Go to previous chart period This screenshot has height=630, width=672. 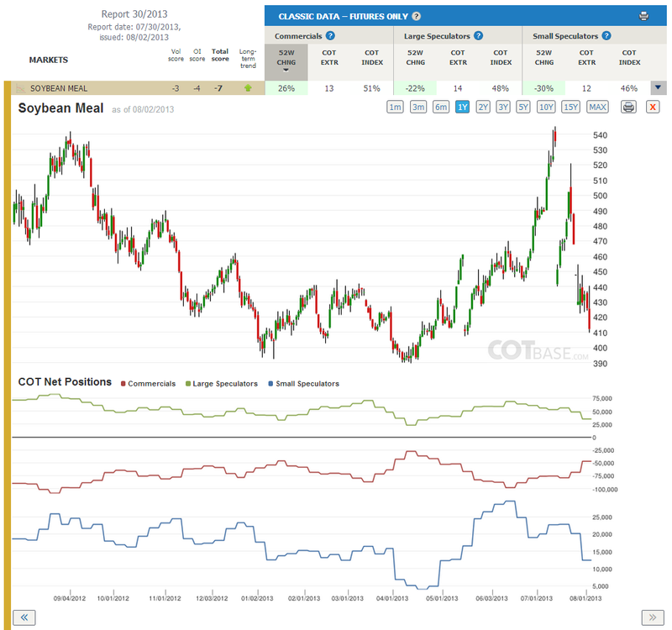24,617
